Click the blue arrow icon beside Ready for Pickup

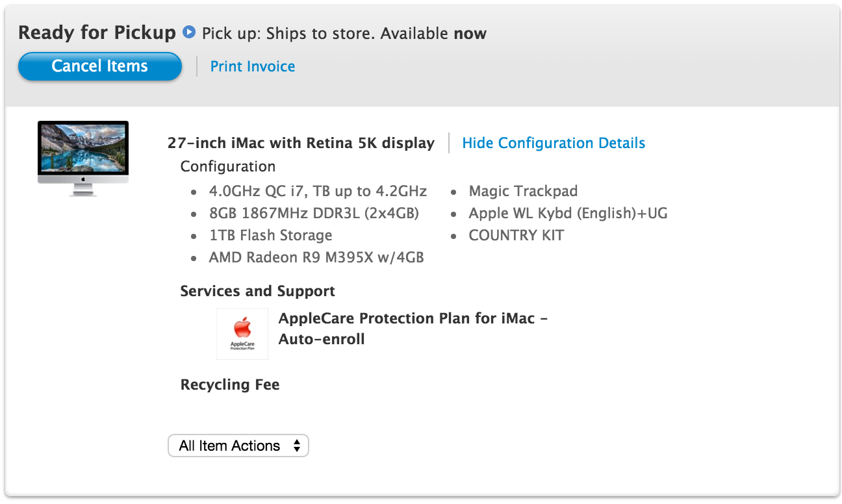tap(189, 32)
